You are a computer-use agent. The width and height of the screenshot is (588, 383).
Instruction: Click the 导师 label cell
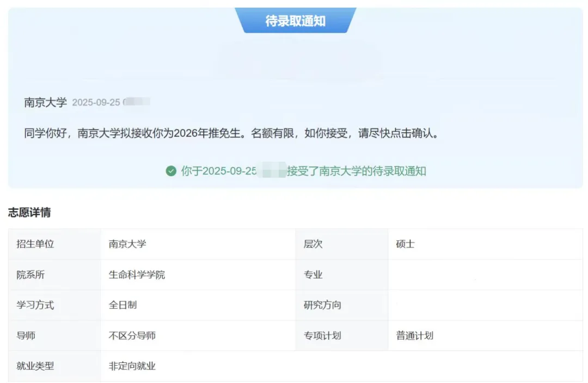pyautogui.click(x=54, y=336)
